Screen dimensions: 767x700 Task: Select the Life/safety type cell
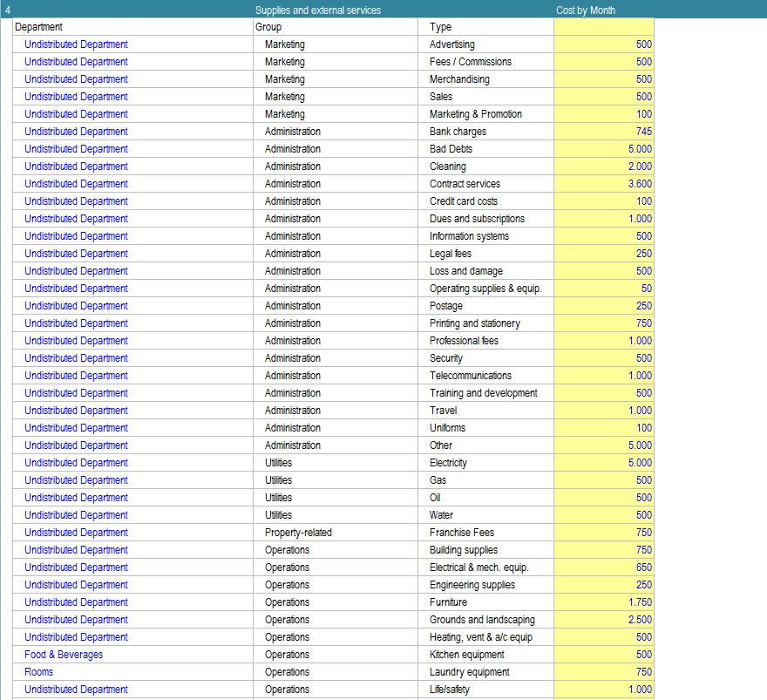tap(485, 690)
